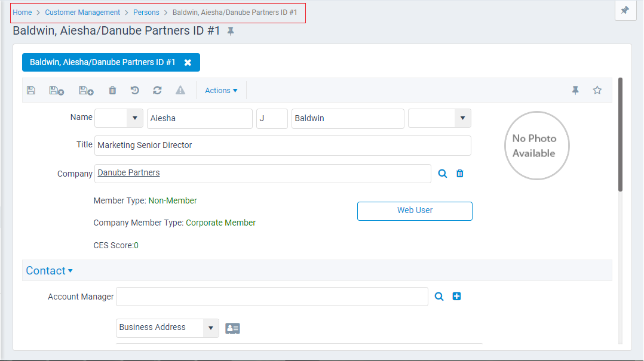Click the Save and New icon
The height and width of the screenshot is (361, 644).
(85, 90)
